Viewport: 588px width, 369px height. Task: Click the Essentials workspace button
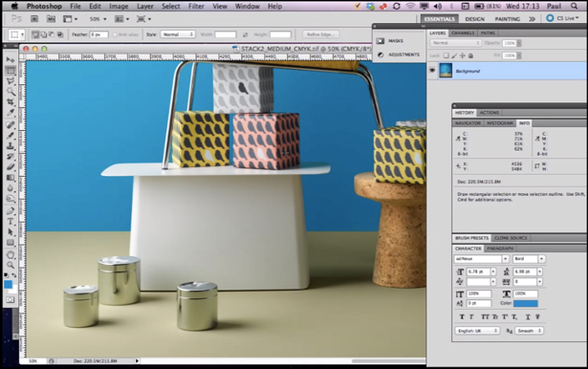(439, 19)
